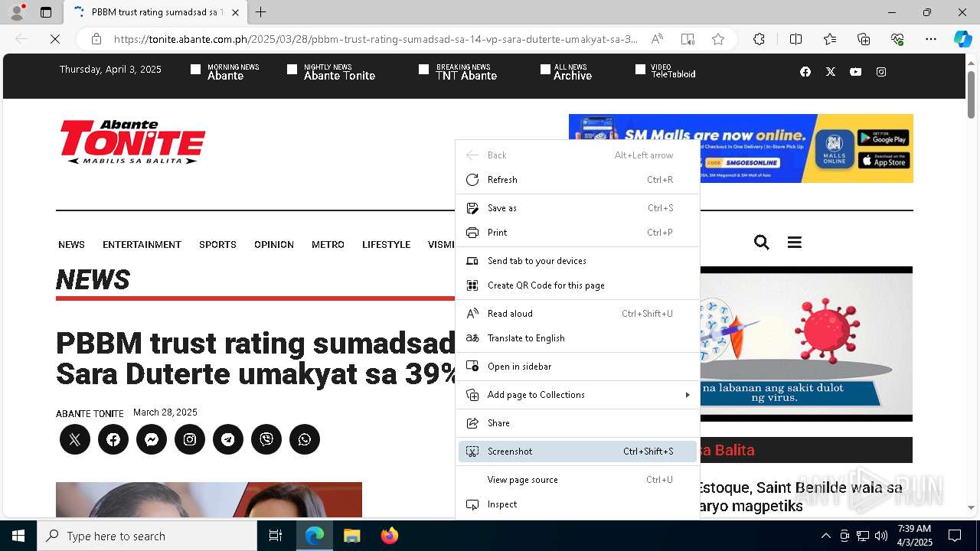Add page to favorites star icon

pyautogui.click(x=718, y=39)
